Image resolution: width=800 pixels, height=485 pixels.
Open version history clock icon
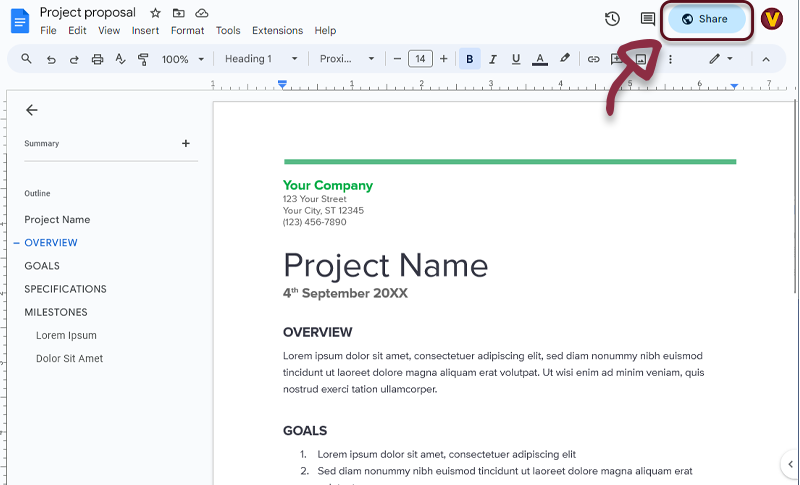coord(613,19)
